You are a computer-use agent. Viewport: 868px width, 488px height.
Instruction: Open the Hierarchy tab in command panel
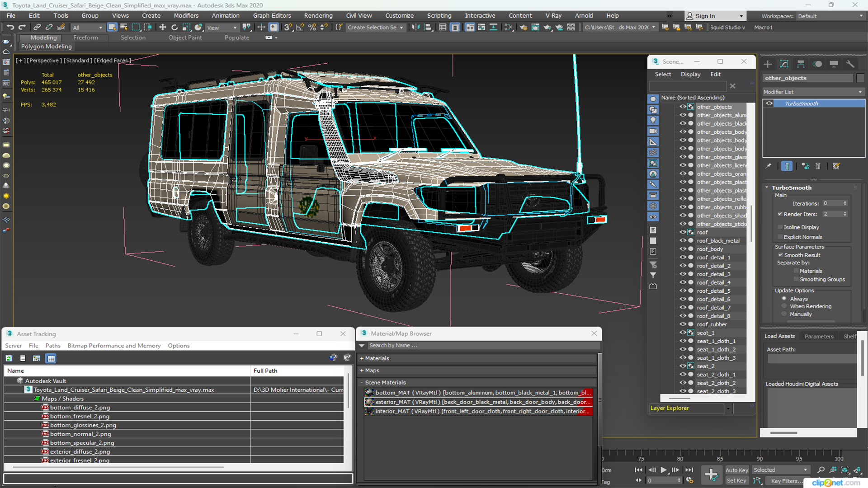point(801,64)
